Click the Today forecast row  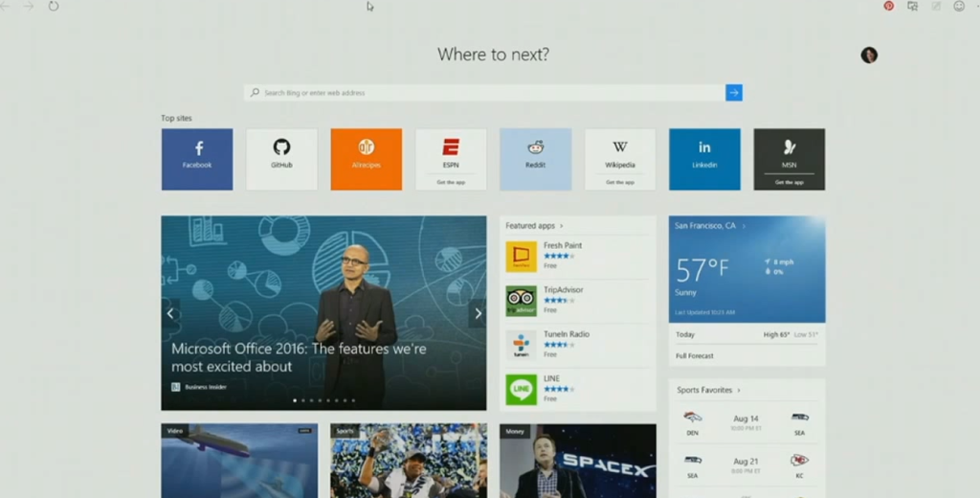pos(746,334)
